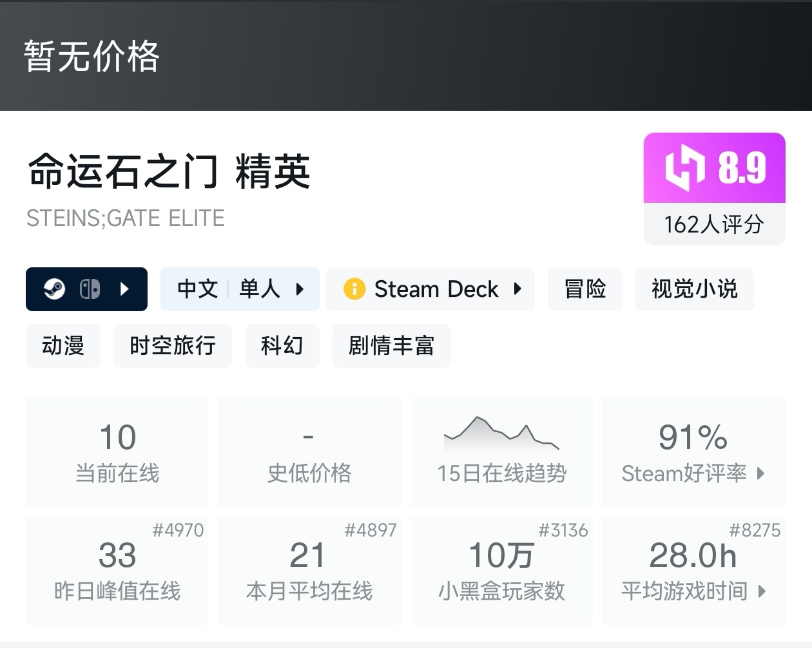Click the yellow Steam Deck info icon
Image resolution: width=812 pixels, height=648 pixels.
pos(354,289)
